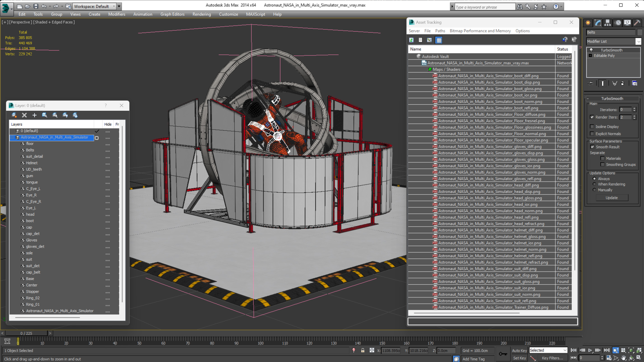The image size is (644, 362).
Task: Click the Render Iters spinner arrows
Action: 634,117
